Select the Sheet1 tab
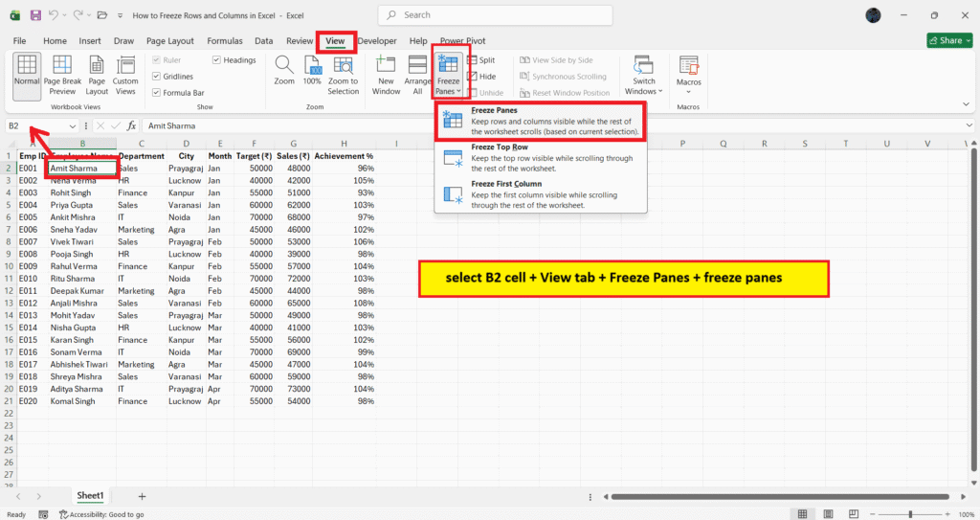980x520 pixels. (90, 496)
